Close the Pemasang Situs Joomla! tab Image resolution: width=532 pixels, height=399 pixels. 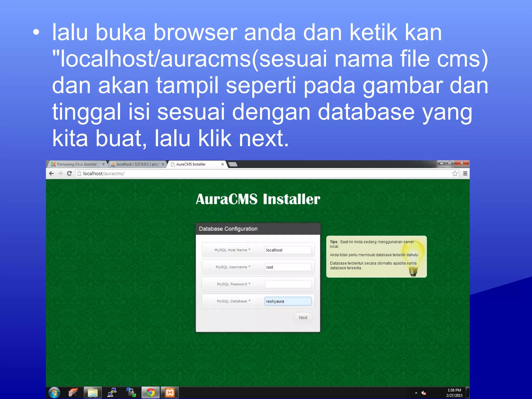[x=103, y=164]
